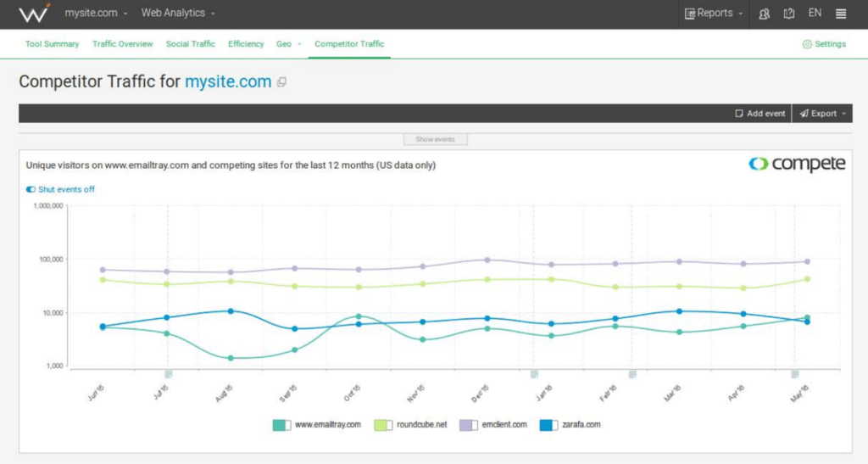Click the Add event button label
The image size is (868, 464).
(x=766, y=114)
